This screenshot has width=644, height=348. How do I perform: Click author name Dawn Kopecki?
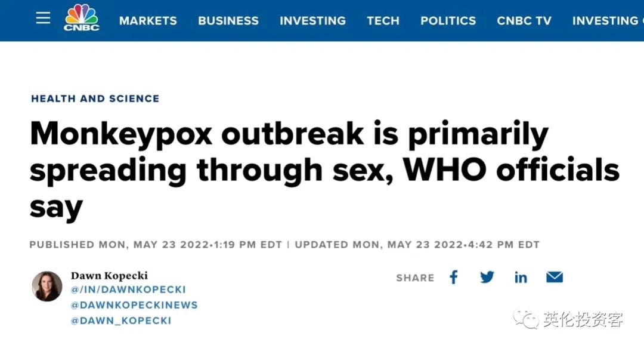(x=109, y=276)
